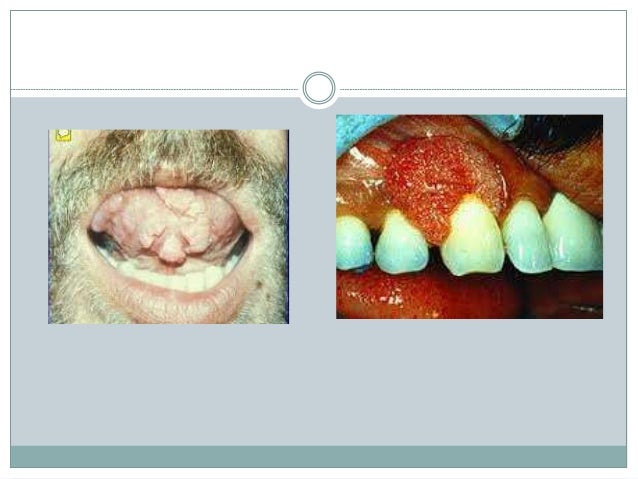The height and width of the screenshot is (479, 638).
Task: Click the empty gray area below the photos
Action: tap(319, 385)
